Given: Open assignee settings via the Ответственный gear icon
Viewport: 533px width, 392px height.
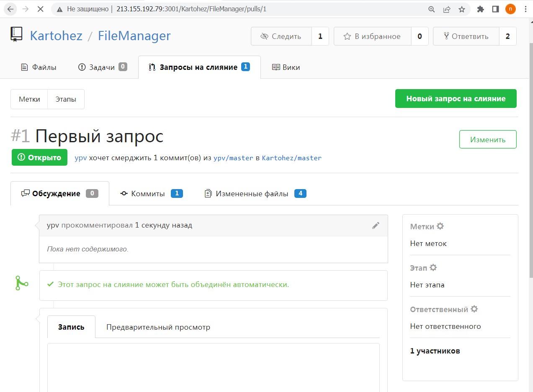Looking at the screenshot, I should point(474,309).
